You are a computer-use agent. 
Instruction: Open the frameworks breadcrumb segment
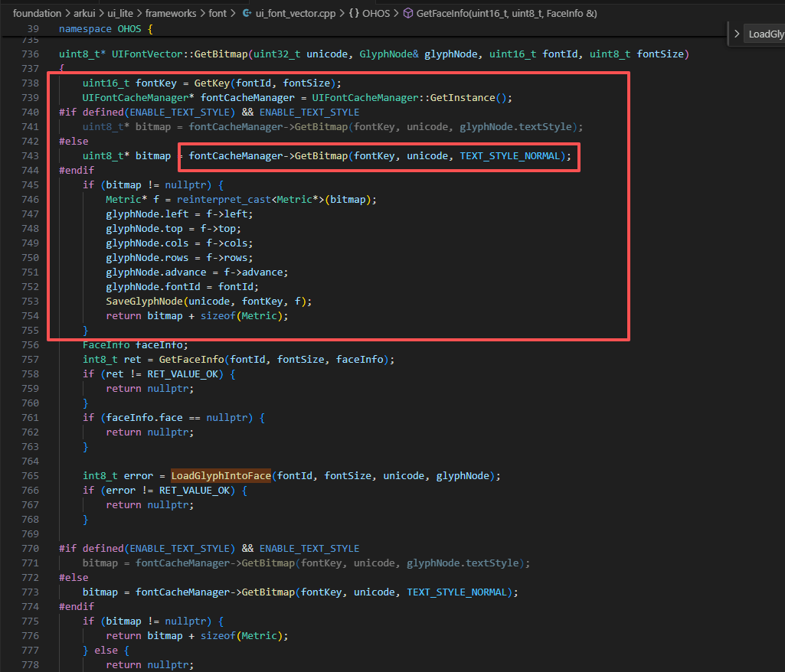[171, 14]
